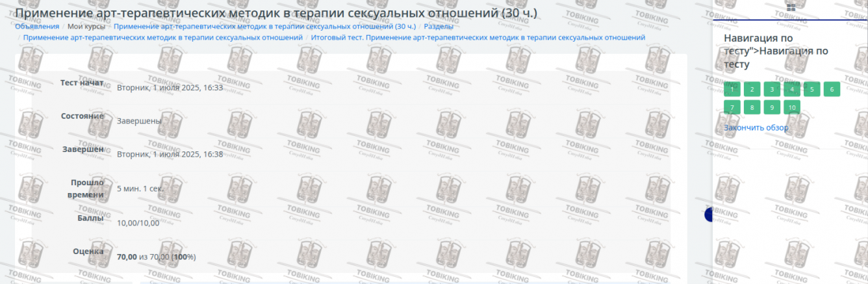This screenshot has height=284, width=868.
Task: Click the Завершены status value
Action: click(139, 121)
